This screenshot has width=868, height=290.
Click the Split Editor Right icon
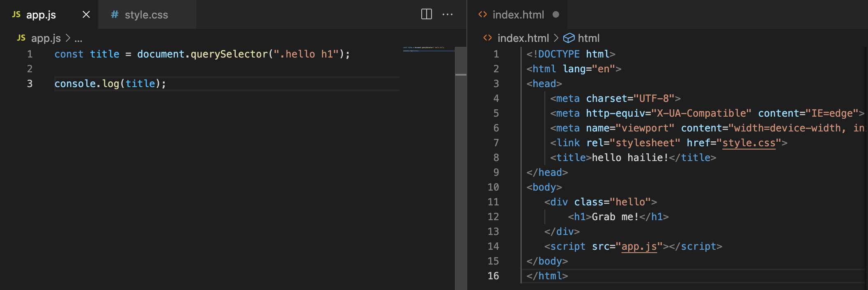[x=427, y=14]
